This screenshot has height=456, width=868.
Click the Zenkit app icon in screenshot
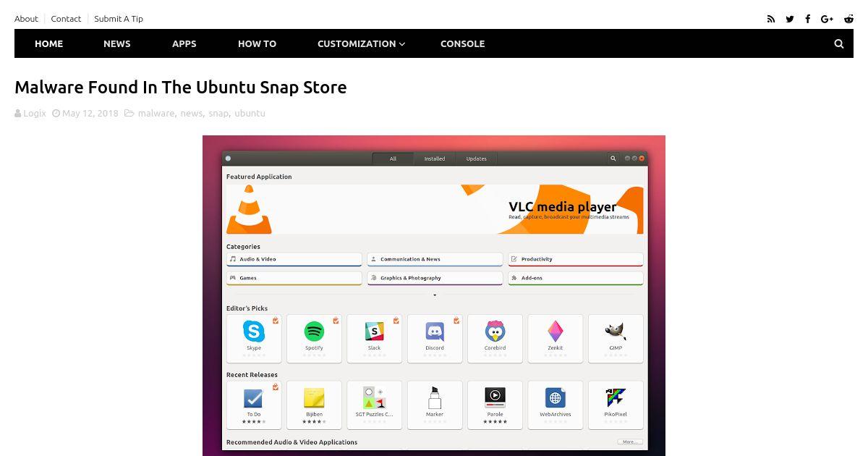(x=555, y=332)
